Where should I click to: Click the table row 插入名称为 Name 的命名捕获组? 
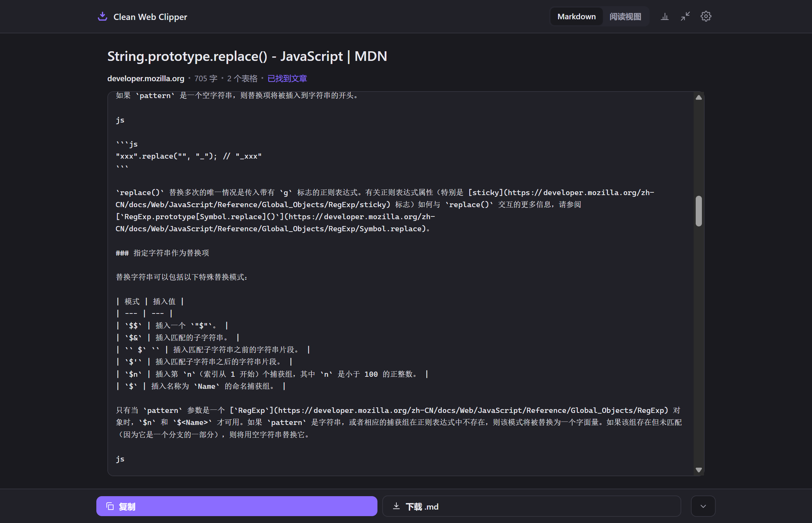point(201,386)
